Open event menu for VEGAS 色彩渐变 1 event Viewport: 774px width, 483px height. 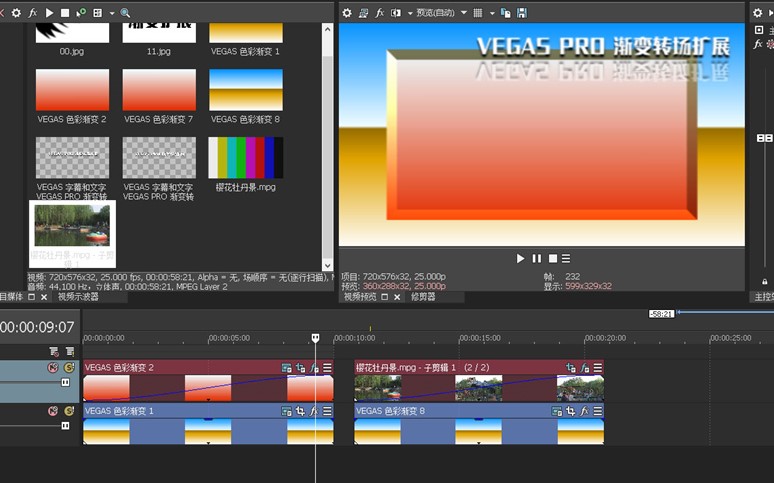[327, 411]
